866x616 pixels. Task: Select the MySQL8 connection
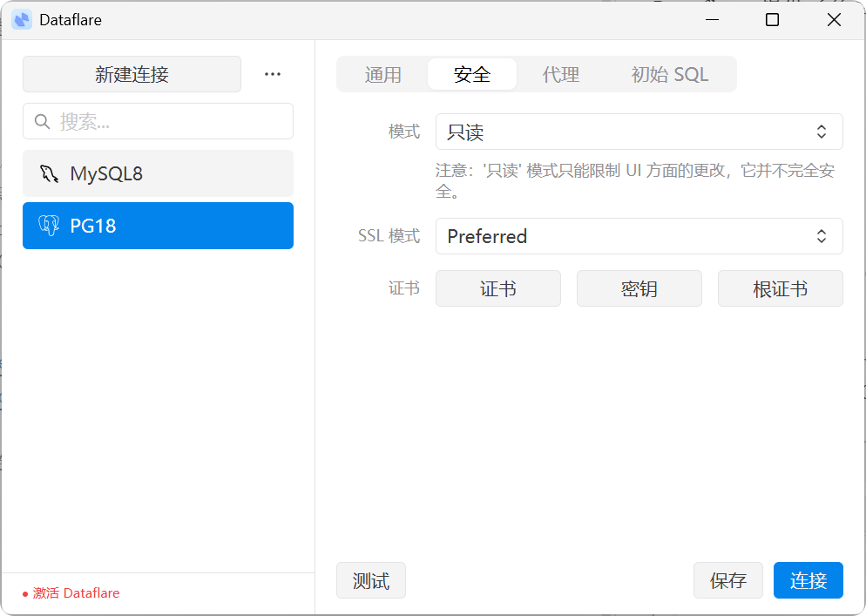(x=158, y=173)
